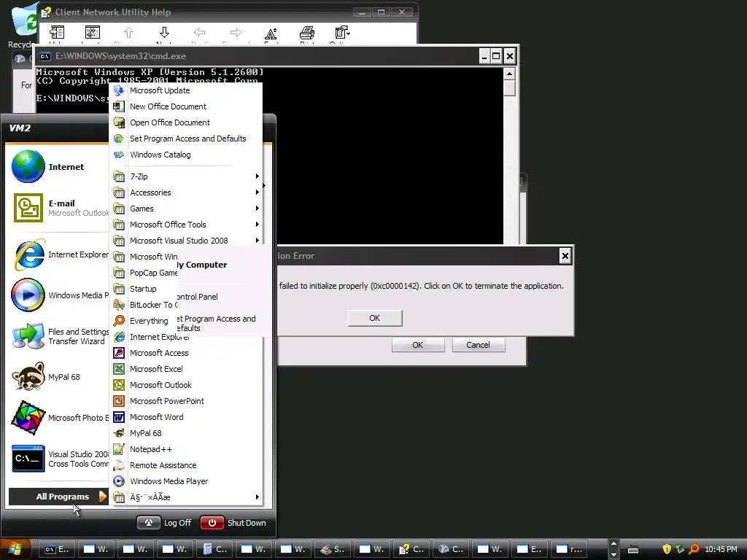Close the Application Error dialog

(x=565, y=256)
